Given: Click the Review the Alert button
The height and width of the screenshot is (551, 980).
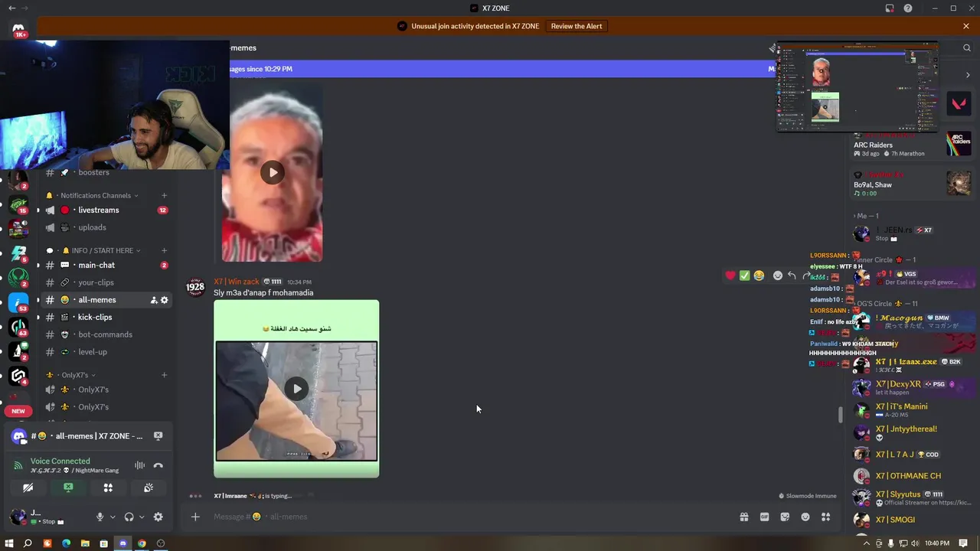Looking at the screenshot, I should tap(577, 26).
